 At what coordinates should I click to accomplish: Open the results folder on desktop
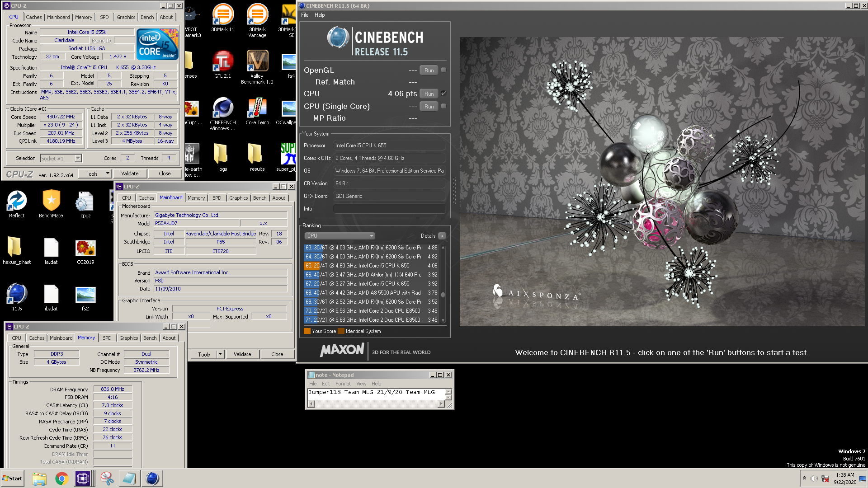(x=257, y=158)
